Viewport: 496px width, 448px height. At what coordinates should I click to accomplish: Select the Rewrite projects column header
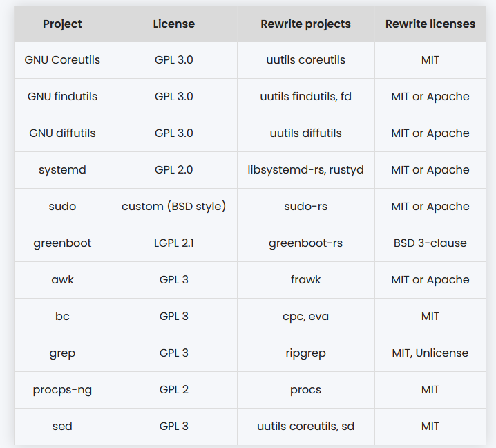click(305, 24)
